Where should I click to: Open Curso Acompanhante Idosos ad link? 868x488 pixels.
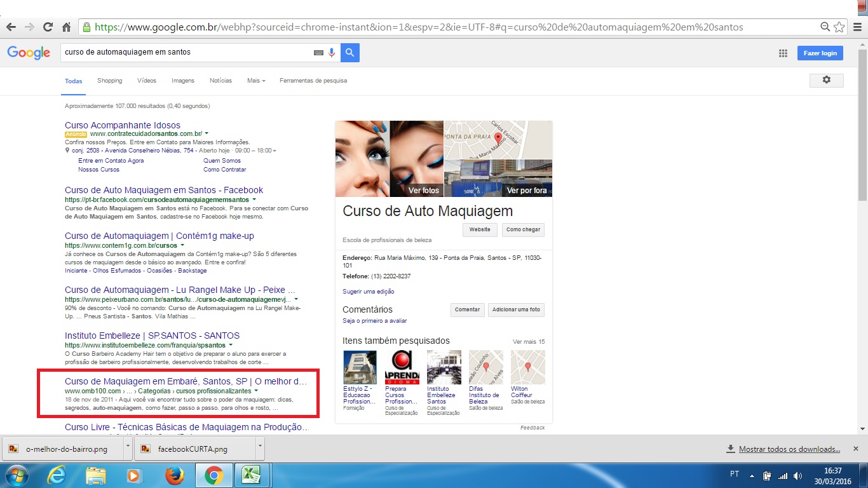pyautogui.click(x=123, y=125)
